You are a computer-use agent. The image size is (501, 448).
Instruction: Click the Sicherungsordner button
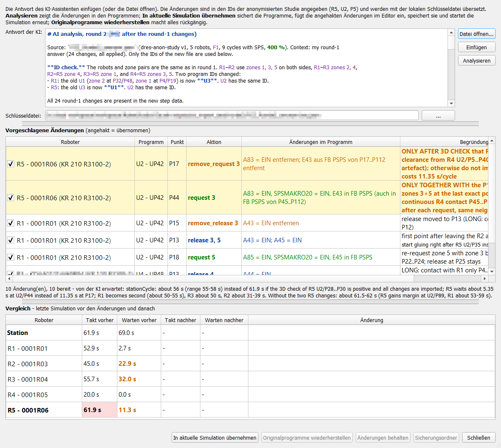[436, 438]
